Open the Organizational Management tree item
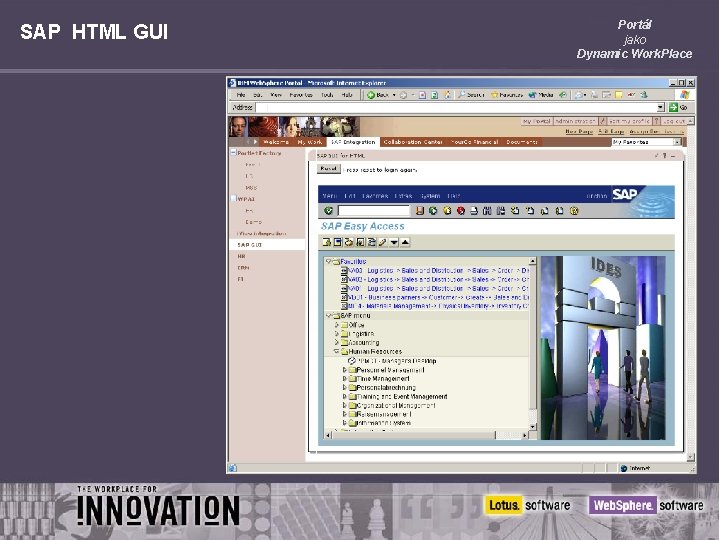720x540 pixels. (395, 406)
